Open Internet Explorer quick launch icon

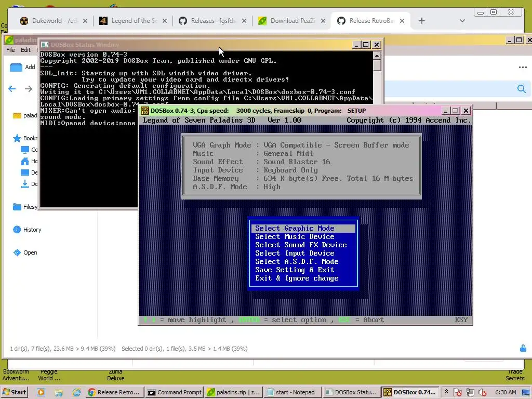click(x=76, y=392)
